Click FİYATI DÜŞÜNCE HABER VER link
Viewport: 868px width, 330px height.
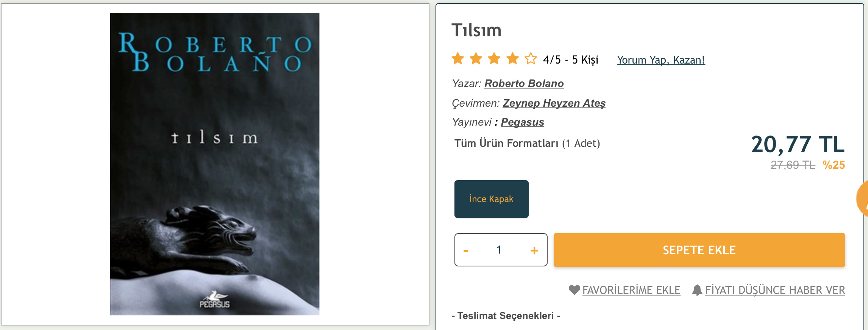click(775, 290)
